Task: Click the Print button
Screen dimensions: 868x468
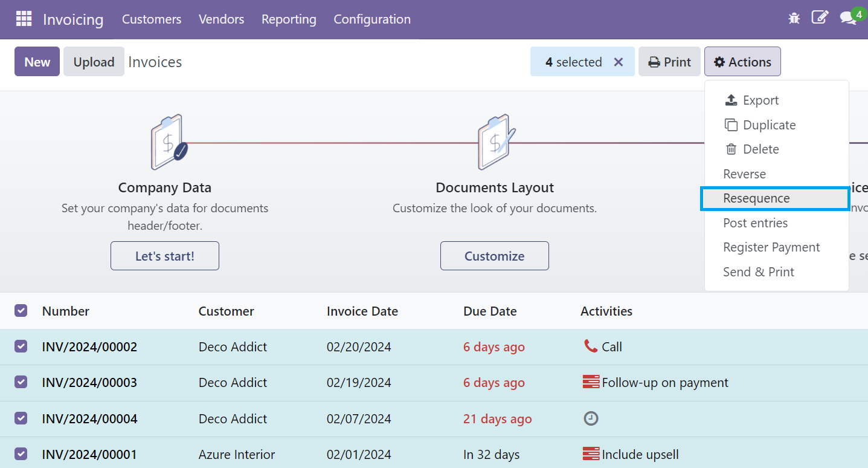Action: 669,62
